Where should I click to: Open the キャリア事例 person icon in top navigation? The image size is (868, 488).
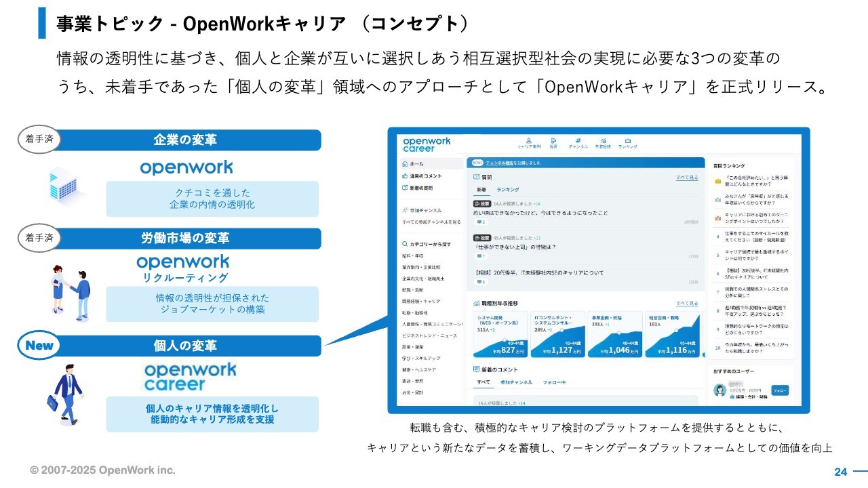(529, 140)
